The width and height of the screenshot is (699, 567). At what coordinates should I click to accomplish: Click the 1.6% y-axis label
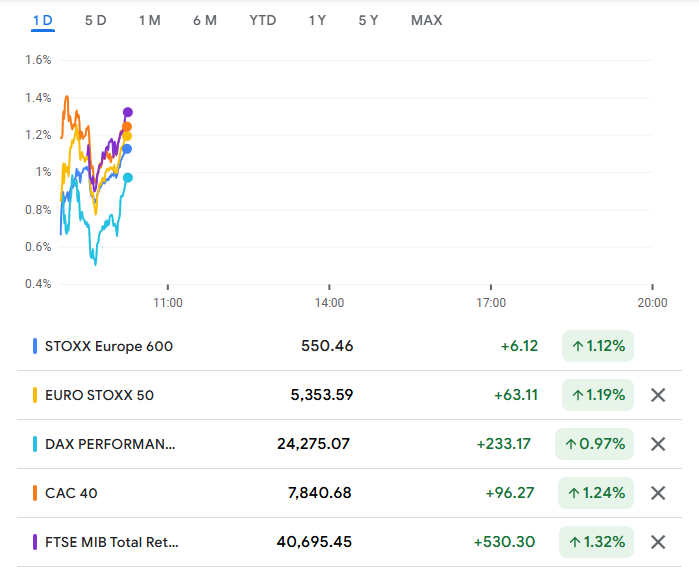pyautogui.click(x=38, y=60)
